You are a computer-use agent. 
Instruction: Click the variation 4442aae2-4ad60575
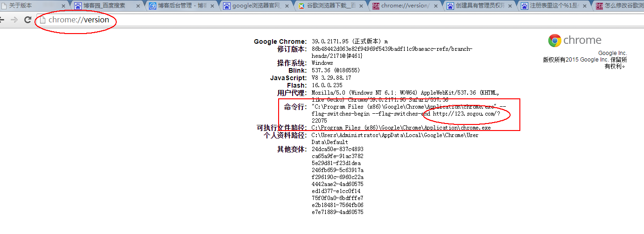337,184
